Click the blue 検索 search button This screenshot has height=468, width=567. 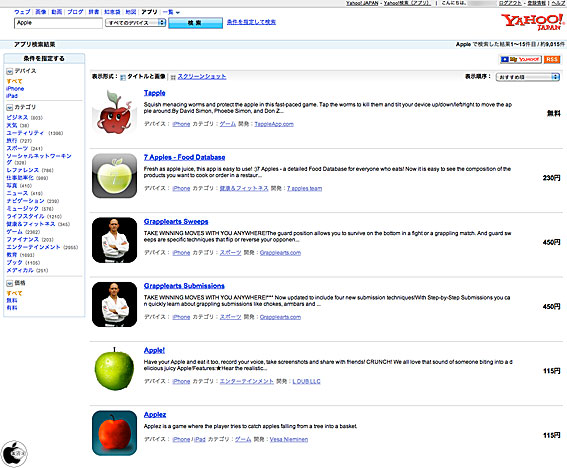click(x=195, y=23)
